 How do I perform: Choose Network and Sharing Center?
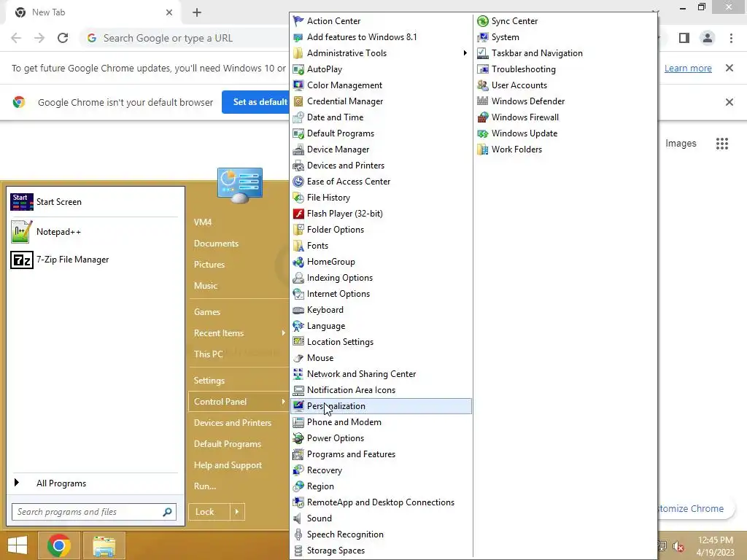[x=381, y=374]
